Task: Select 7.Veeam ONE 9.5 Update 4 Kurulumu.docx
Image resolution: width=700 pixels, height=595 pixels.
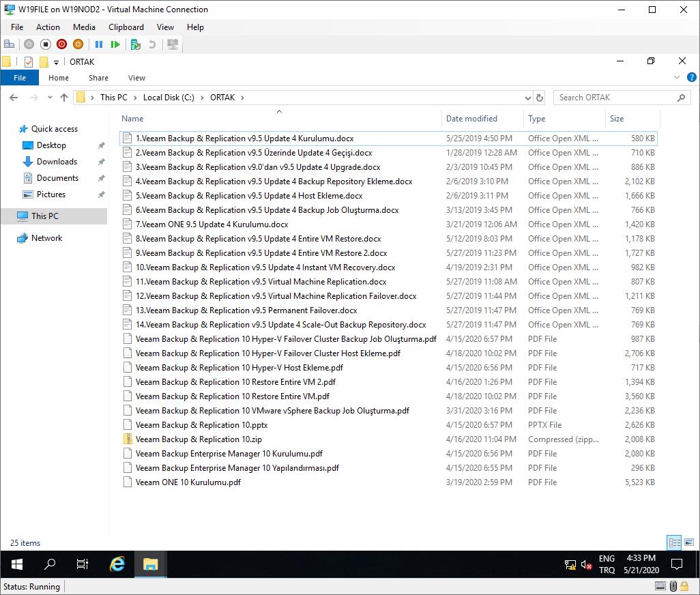Action: click(x=212, y=224)
